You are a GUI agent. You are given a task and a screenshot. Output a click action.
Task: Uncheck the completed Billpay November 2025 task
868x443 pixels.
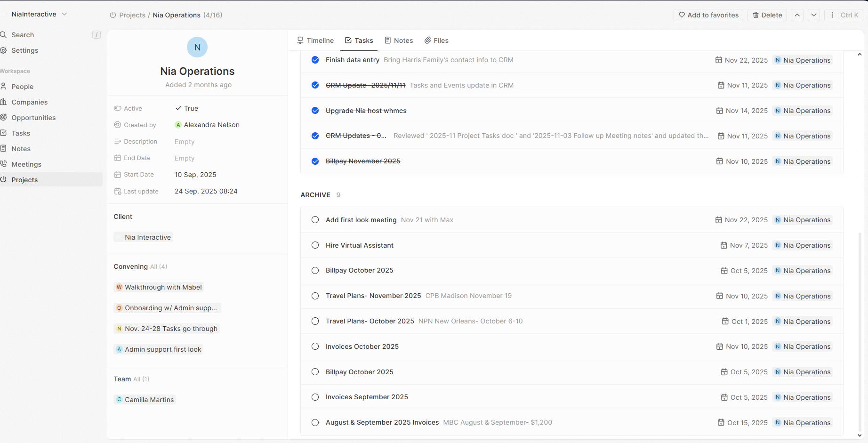click(315, 161)
